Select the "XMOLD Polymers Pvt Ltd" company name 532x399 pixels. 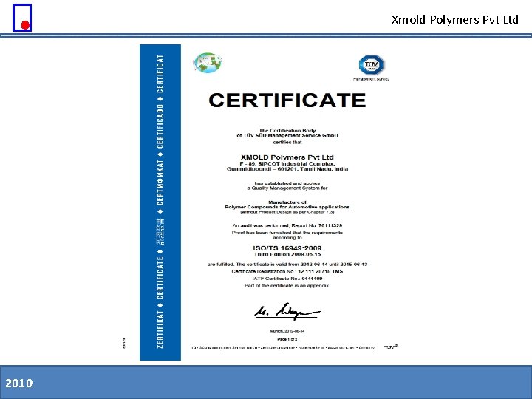[287, 157]
